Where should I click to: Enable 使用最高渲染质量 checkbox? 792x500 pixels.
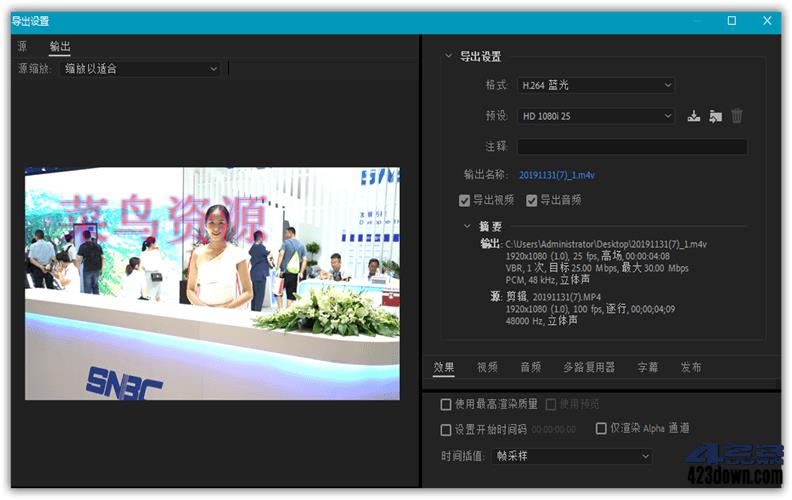tap(446, 404)
